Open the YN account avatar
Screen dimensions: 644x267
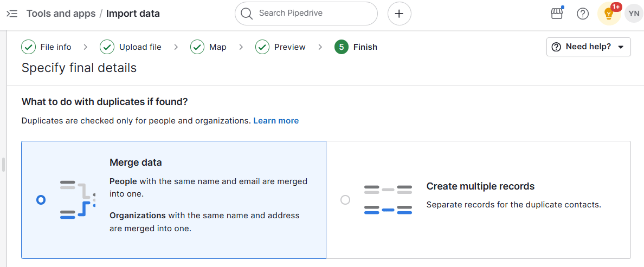[634, 14]
